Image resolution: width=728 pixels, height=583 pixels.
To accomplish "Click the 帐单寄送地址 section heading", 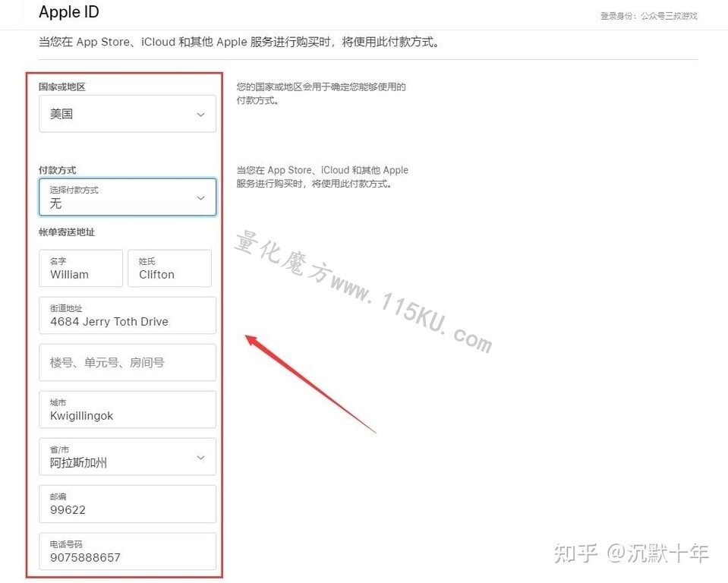I will click(67, 232).
